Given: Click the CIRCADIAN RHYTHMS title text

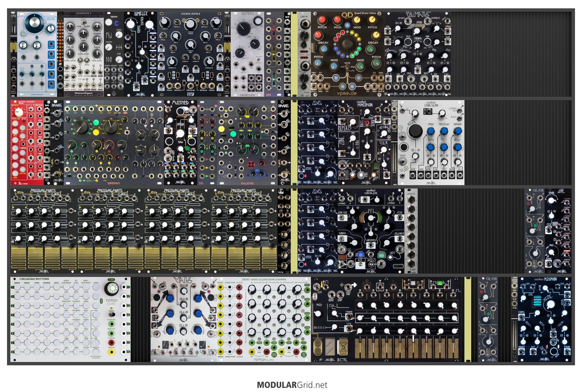Looking at the screenshot, I should (x=34, y=279).
